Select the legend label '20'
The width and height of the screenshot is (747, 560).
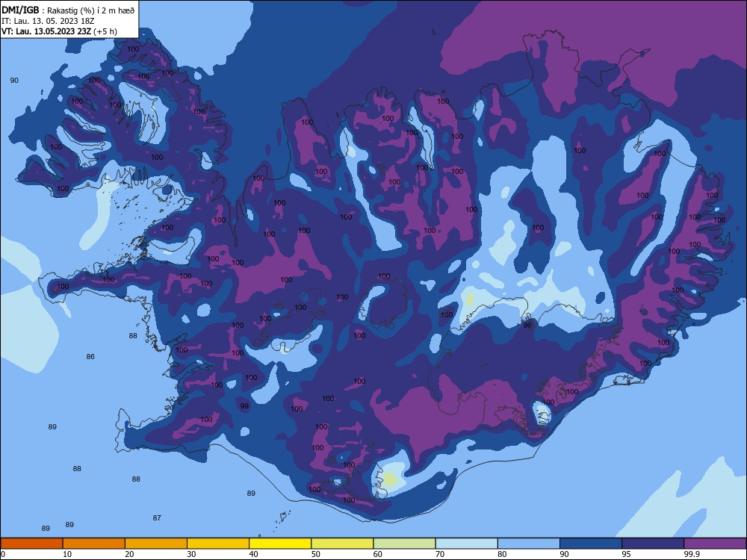click(129, 554)
